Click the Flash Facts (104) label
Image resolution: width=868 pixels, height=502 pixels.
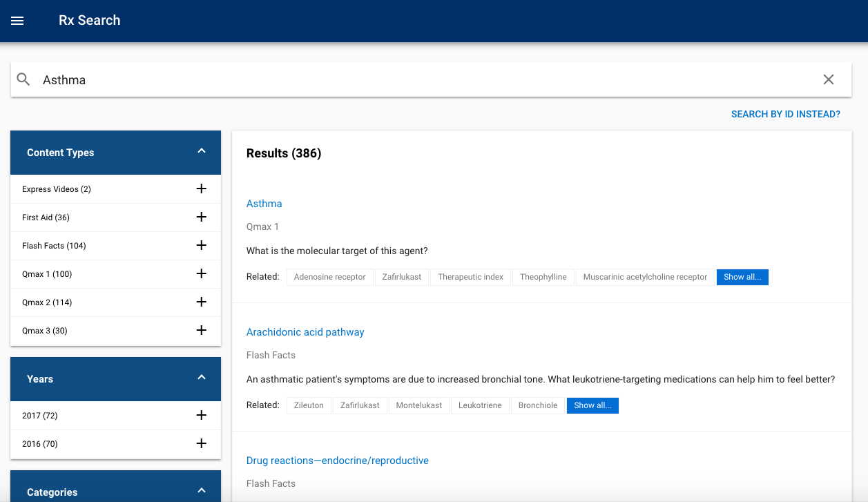tap(54, 246)
